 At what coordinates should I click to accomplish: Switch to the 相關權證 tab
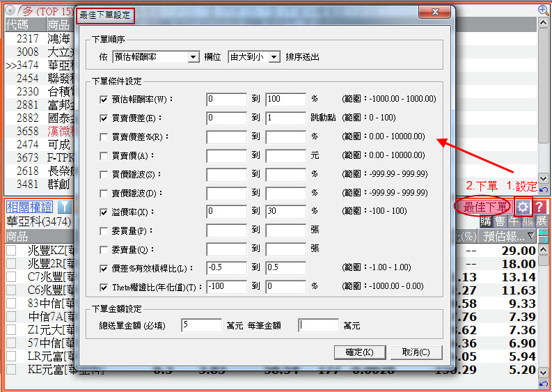29,207
